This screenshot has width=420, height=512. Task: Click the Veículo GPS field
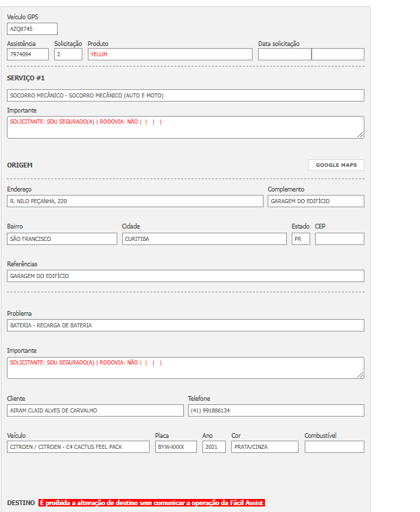coord(32,29)
